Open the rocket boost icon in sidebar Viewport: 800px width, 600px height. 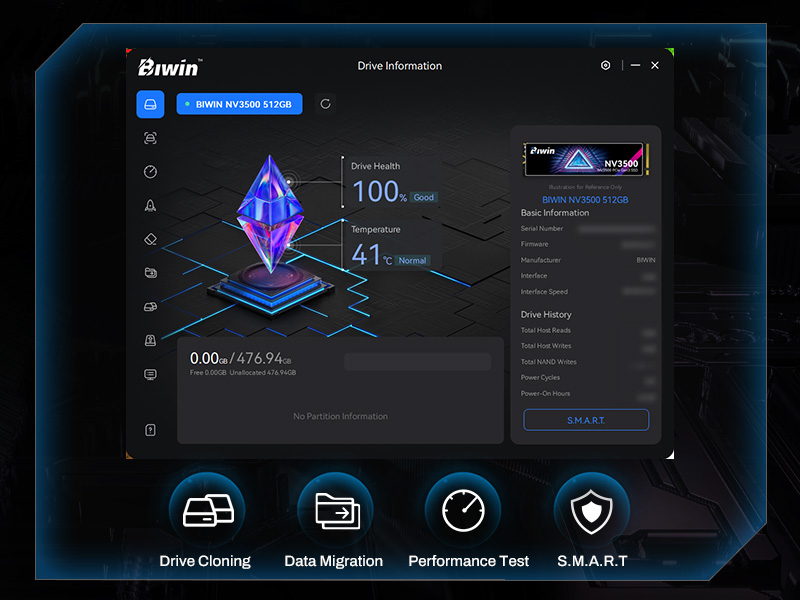coord(150,206)
